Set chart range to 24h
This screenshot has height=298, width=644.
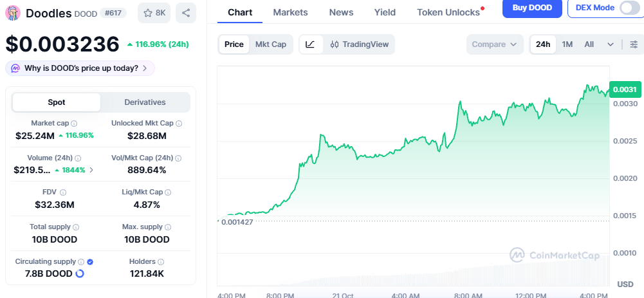(543, 44)
